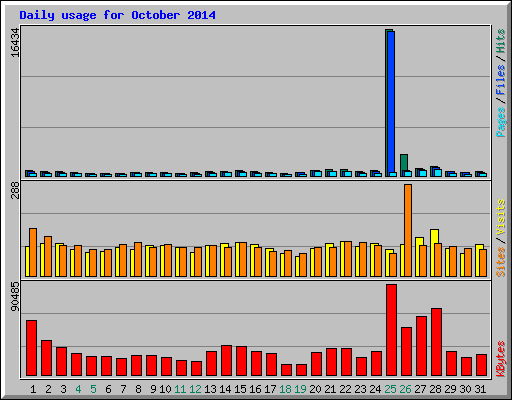Click day label 30 on the x-axis
512x400 pixels.
click(x=465, y=389)
